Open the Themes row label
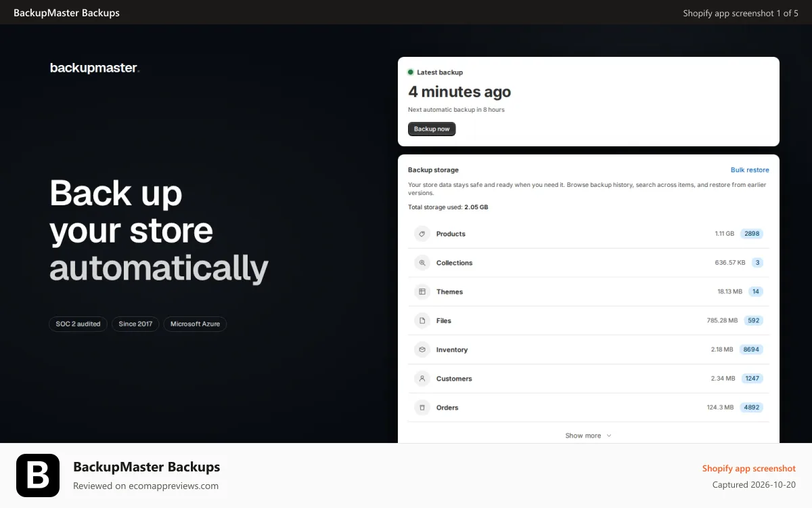Image resolution: width=812 pixels, height=508 pixels. point(449,292)
